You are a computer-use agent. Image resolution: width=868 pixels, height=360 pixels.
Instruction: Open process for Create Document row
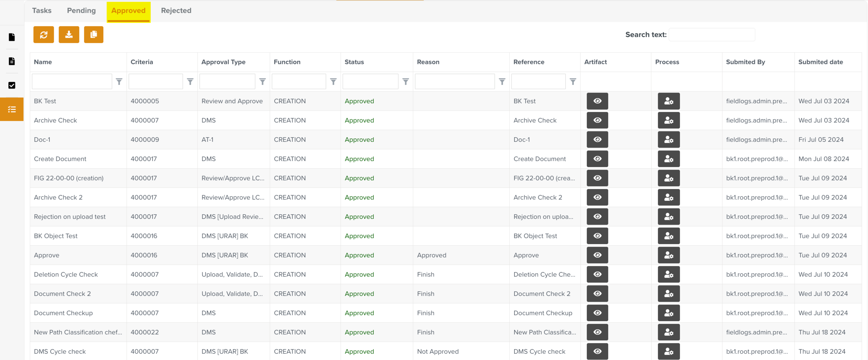[669, 159]
